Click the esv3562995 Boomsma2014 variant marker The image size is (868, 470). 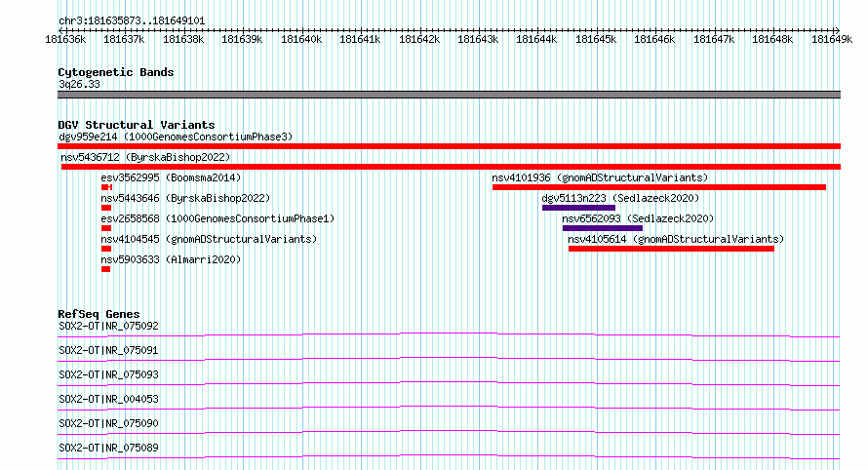(107, 187)
